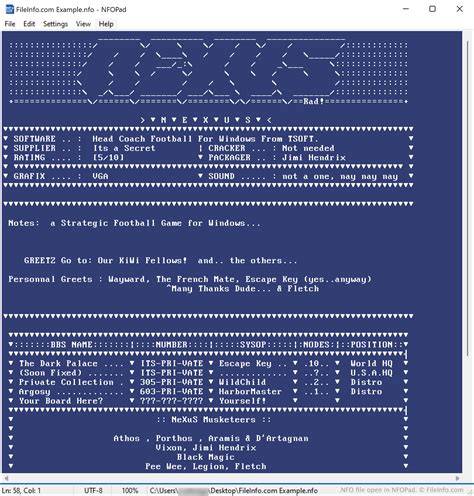Open the View menu
The image size is (474, 496).
[83, 24]
